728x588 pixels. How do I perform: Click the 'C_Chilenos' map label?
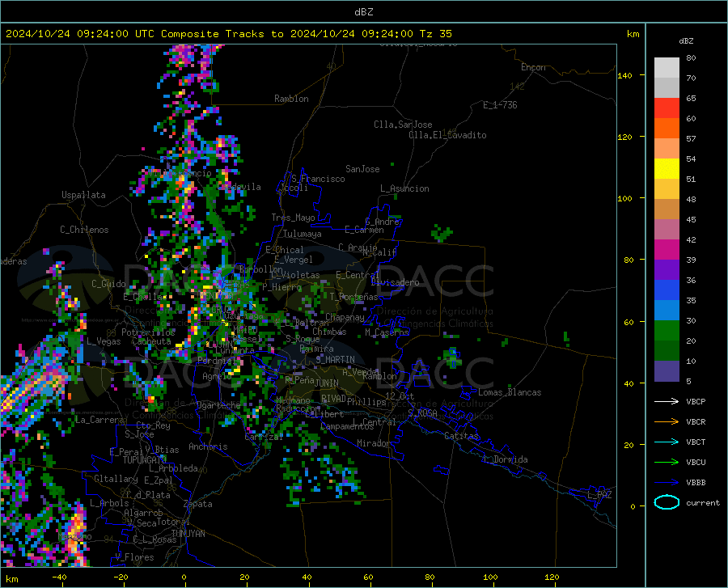[84, 230]
